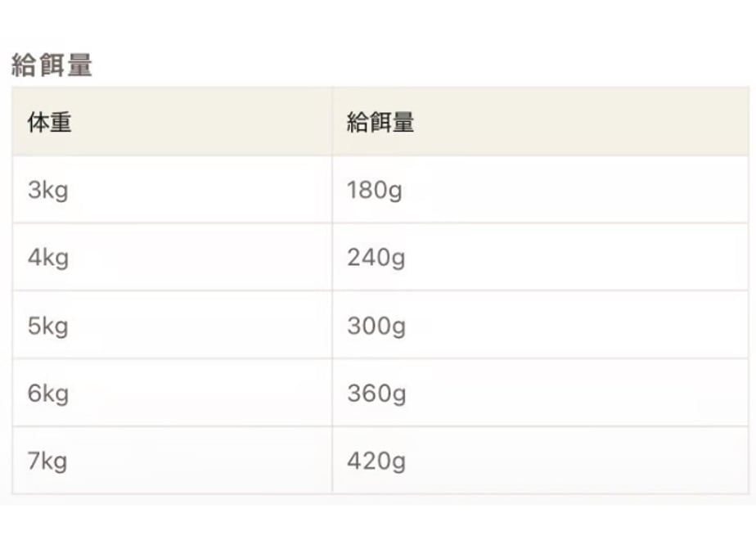Click the 'kg' unit text in the 5kg cell
The width and height of the screenshot is (756, 540).
point(56,326)
